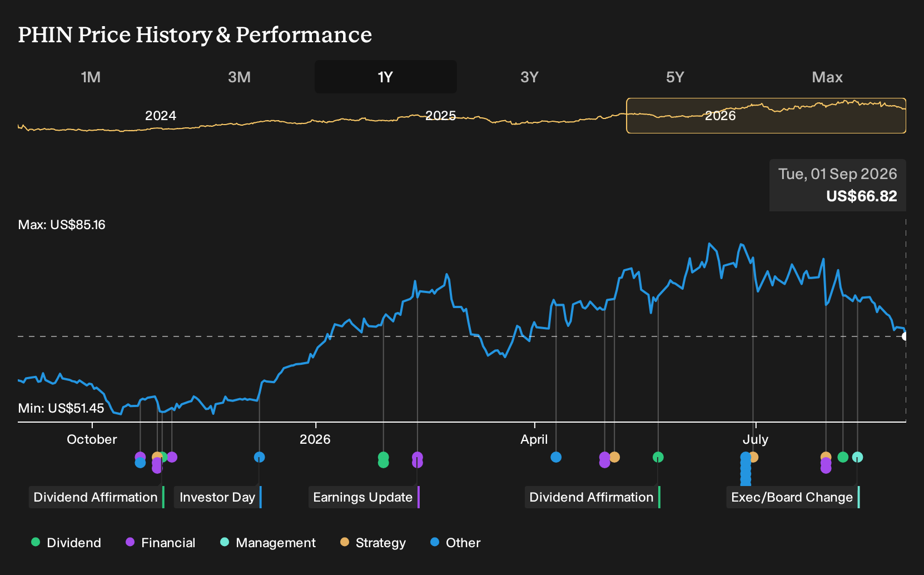Screen dimensions: 924x575
Task: Open the Earnings Update event label
Action: pos(364,497)
